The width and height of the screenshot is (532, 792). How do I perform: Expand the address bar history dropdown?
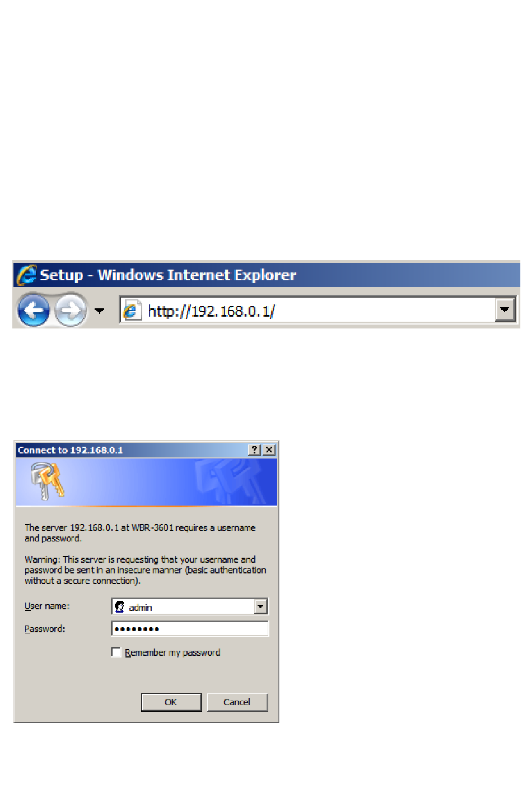coord(505,310)
